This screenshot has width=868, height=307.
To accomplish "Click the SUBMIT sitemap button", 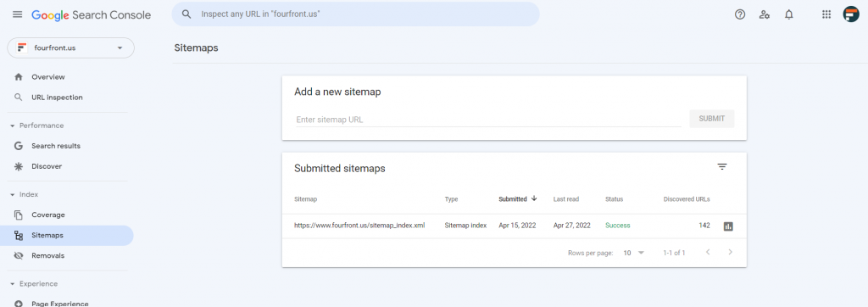I will tap(711, 119).
